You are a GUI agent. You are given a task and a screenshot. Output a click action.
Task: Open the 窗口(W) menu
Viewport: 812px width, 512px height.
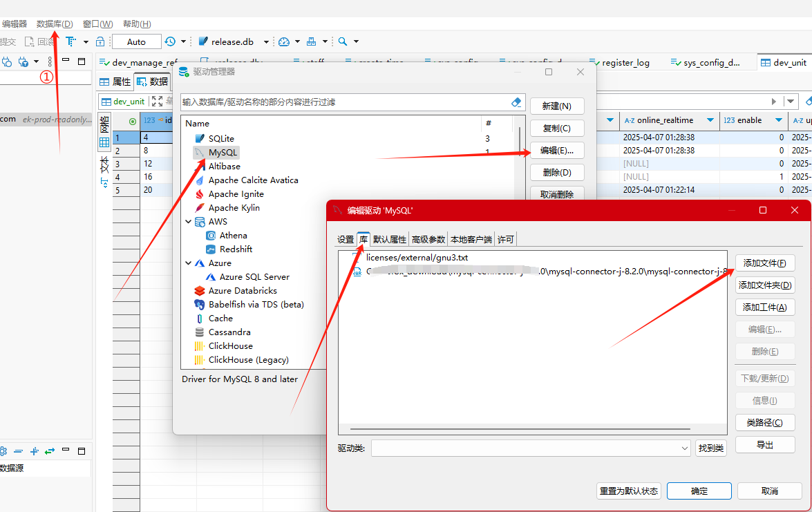98,23
